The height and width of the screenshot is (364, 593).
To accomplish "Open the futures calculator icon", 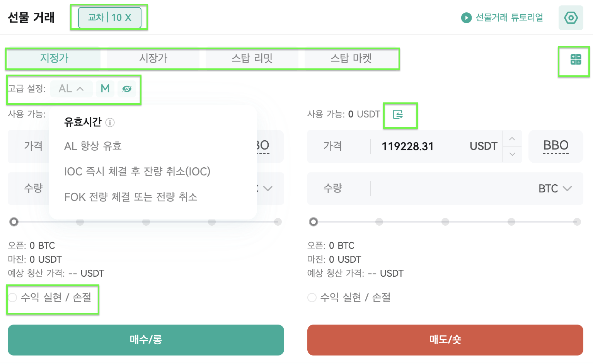I will pyautogui.click(x=574, y=61).
